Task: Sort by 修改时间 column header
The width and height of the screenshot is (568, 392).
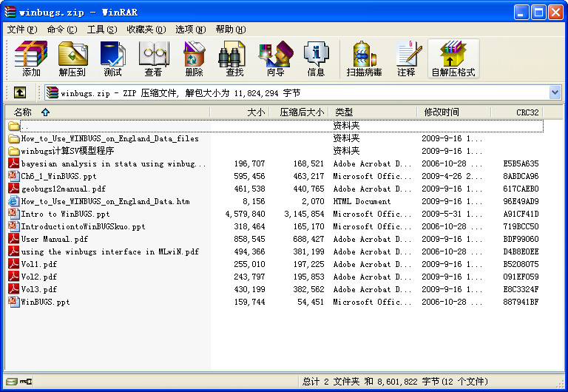Action: pyautogui.click(x=441, y=112)
